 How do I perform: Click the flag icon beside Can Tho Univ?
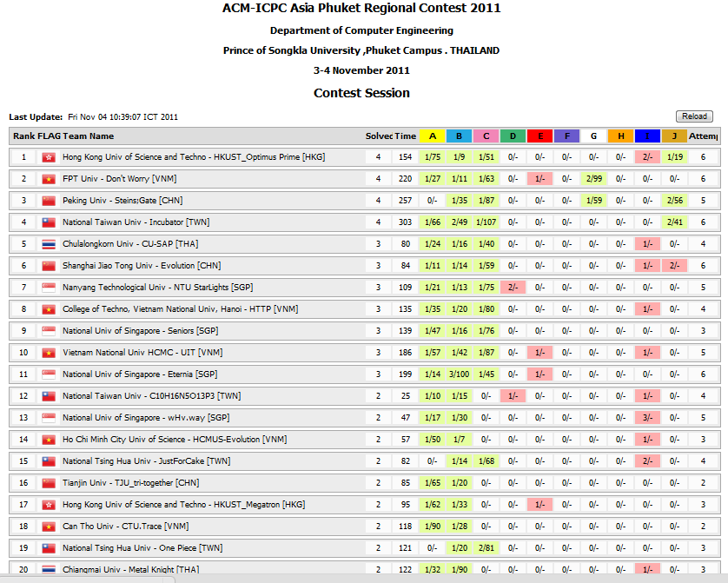(49, 527)
